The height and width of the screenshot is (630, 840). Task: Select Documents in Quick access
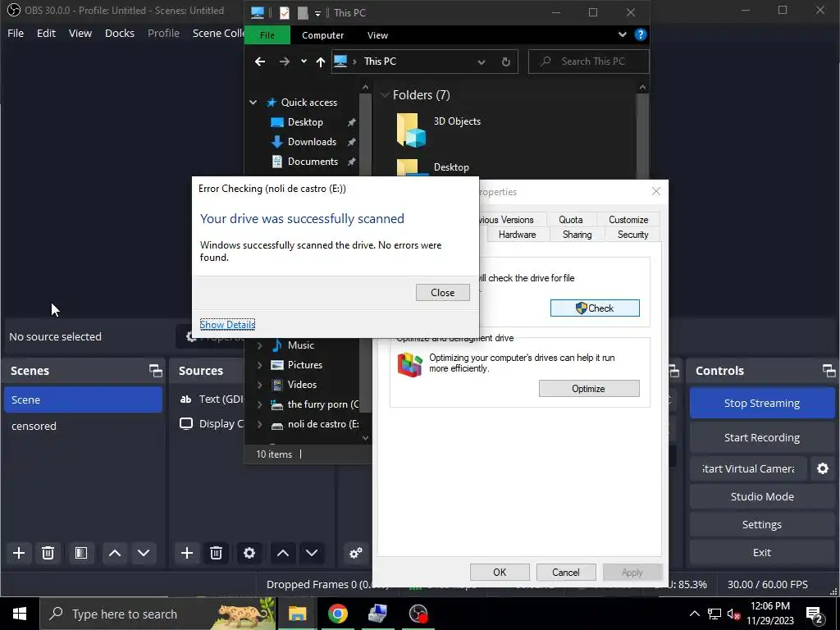coord(313,162)
